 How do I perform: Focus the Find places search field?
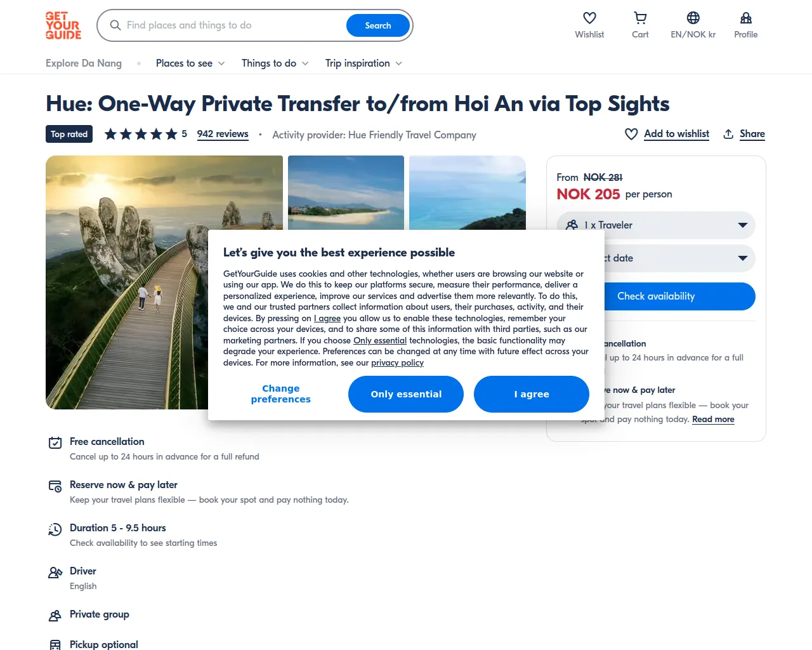tap(233, 25)
